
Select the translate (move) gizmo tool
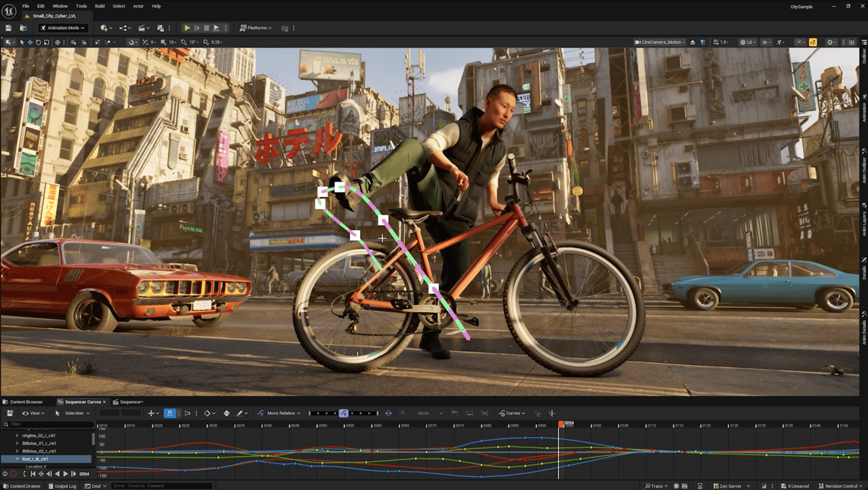point(30,42)
